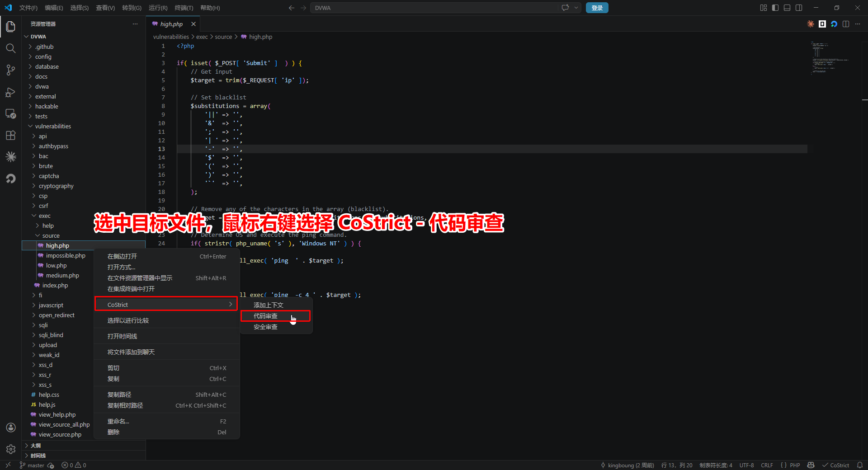Image resolution: width=868 pixels, height=470 pixels.
Task: Open the Remote Explorer icon
Action: tap(11, 114)
